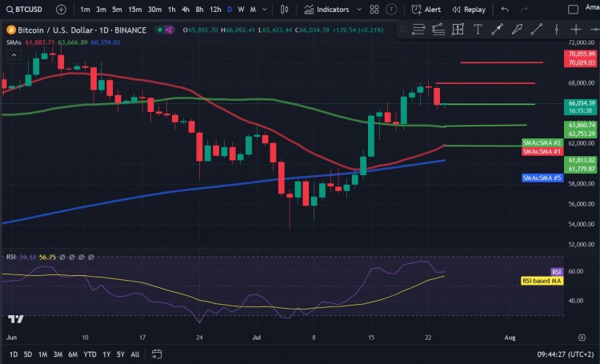The height and width of the screenshot is (364, 600).
Task: Switch to the weekly W interval
Action: click(x=241, y=10)
